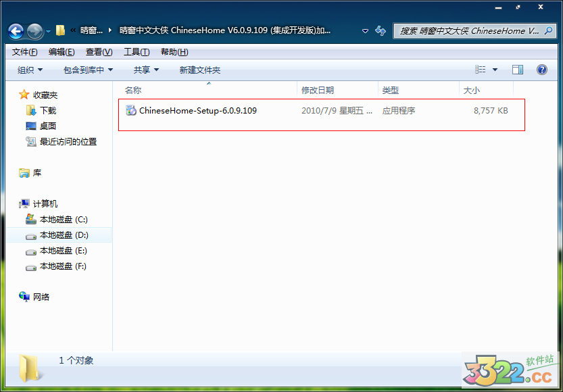Open the recent pages dropdown arrow
The height and width of the screenshot is (392, 563).
49,31
